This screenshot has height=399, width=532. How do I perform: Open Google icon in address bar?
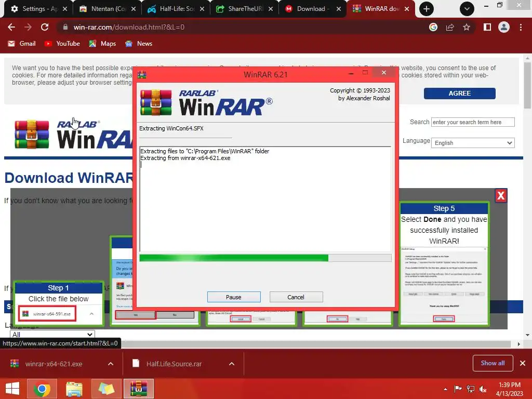point(433,27)
